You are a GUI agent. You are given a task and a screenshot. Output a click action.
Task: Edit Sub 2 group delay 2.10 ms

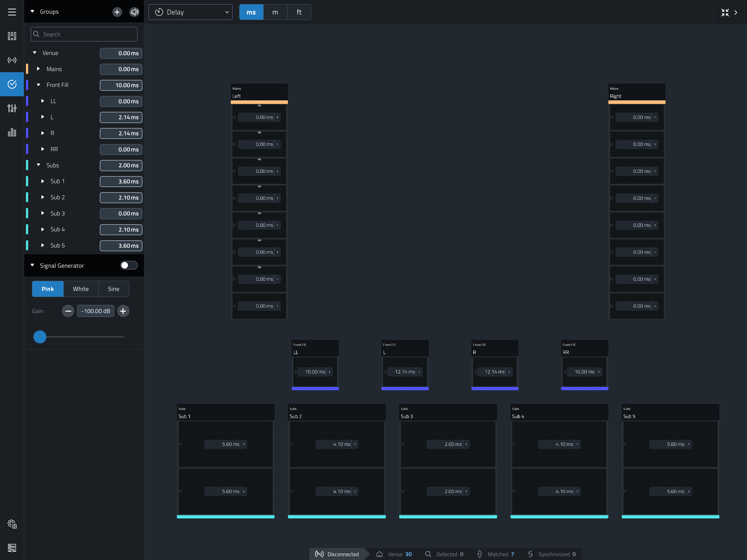coord(121,198)
